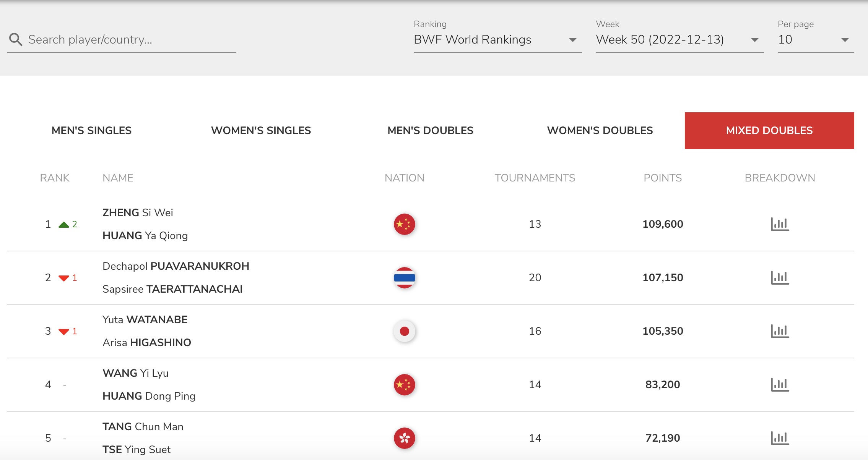Show breakdown chart for Watanabe and Higashino
Image resolution: width=868 pixels, height=460 pixels.
click(x=780, y=331)
